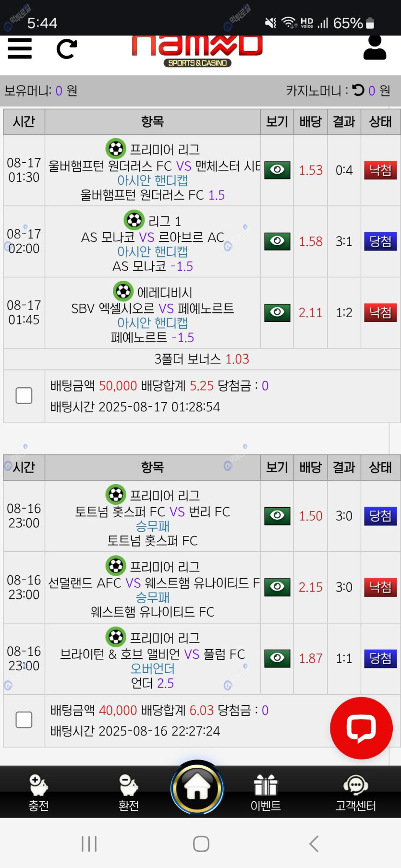View details of Sunderland match
The height and width of the screenshot is (868, 401).
click(x=277, y=587)
